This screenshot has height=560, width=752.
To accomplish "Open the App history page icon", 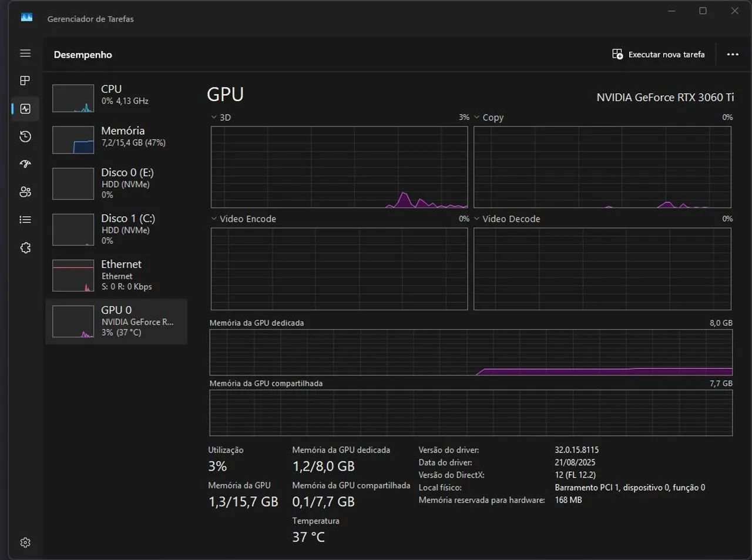I will 25,136.
